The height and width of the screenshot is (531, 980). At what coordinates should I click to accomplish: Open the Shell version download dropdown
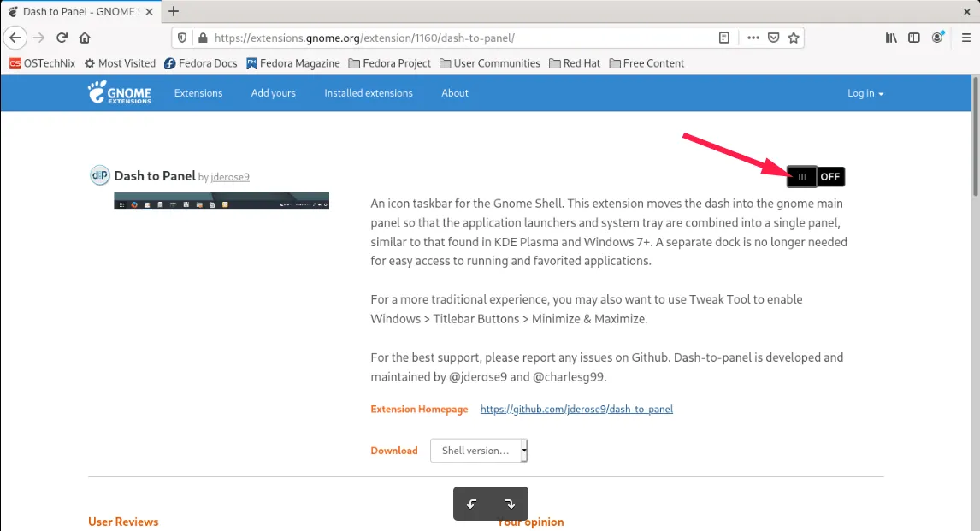[x=478, y=451]
